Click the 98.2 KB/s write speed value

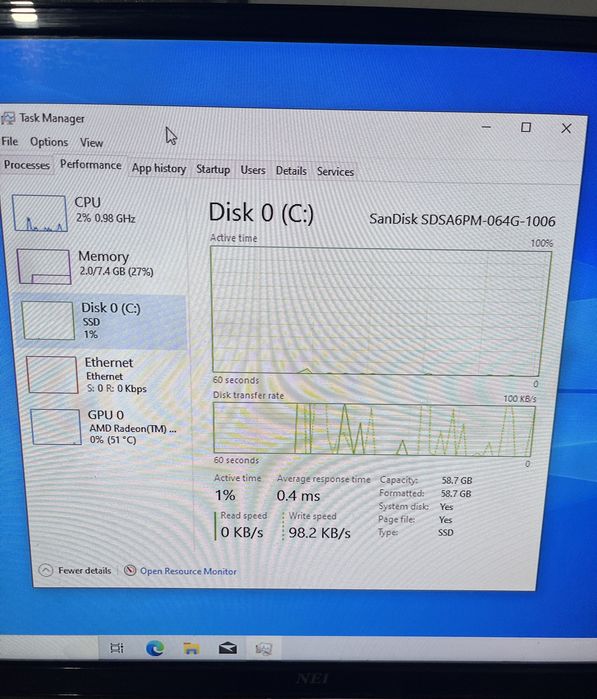point(319,533)
